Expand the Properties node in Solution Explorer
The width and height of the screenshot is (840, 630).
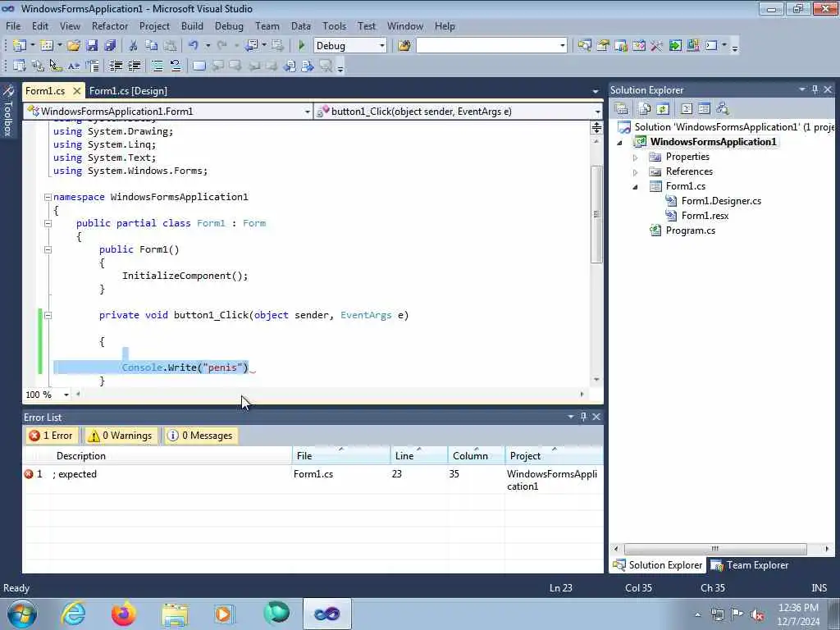click(636, 157)
